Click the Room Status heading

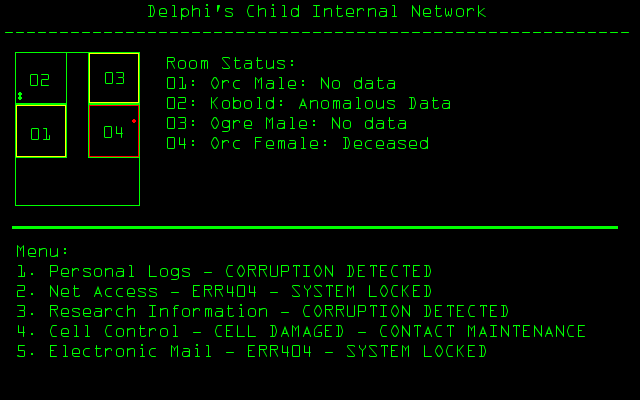point(230,63)
